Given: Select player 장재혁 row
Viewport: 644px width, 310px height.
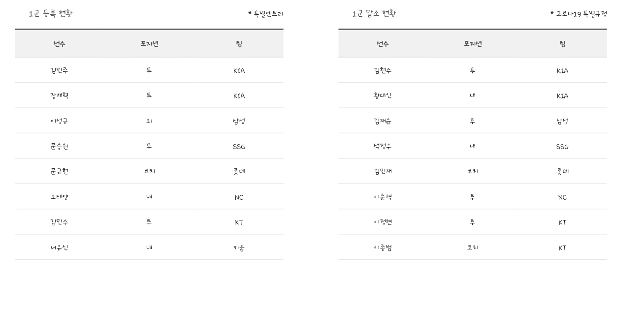Looking at the screenshot, I should (x=149, y=95).
